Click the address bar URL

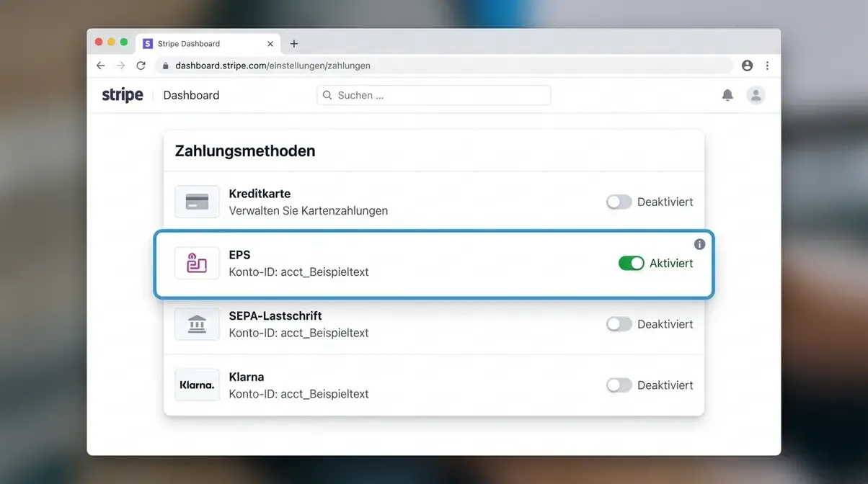[x=273, y=66]
